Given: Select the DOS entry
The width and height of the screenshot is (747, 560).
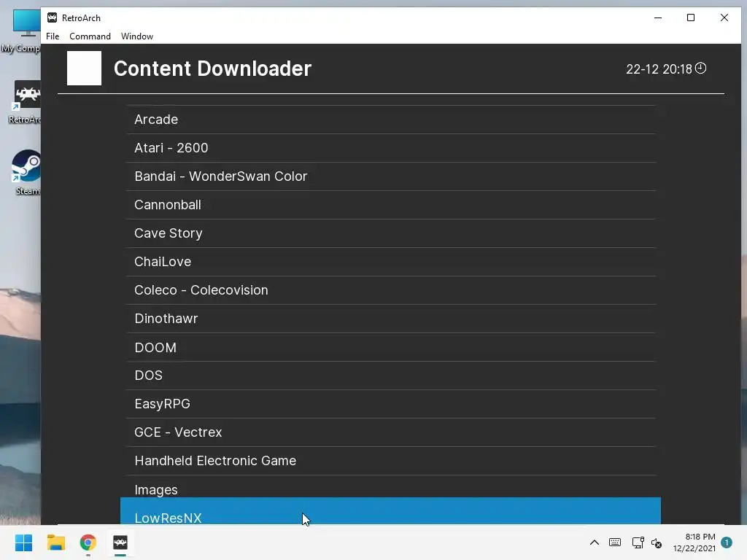Looking at the screenshot, I should [x=391, y=376].
